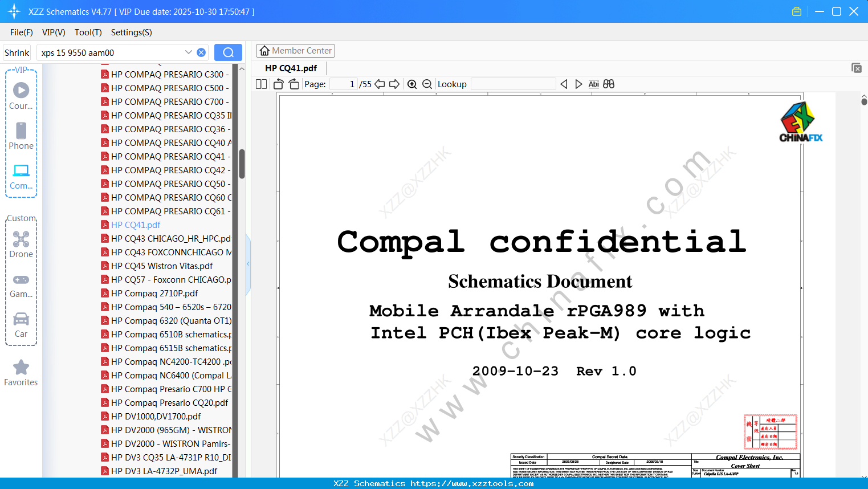Open HP COMPAQ PRESARIO C500 file

pyautogui.click(x=166, y=88)
